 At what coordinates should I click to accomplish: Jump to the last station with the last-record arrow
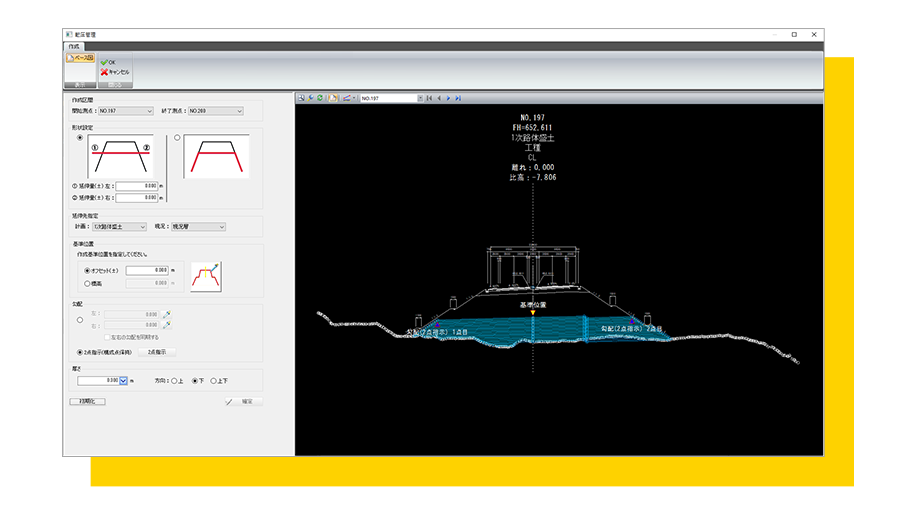point(458,98)
